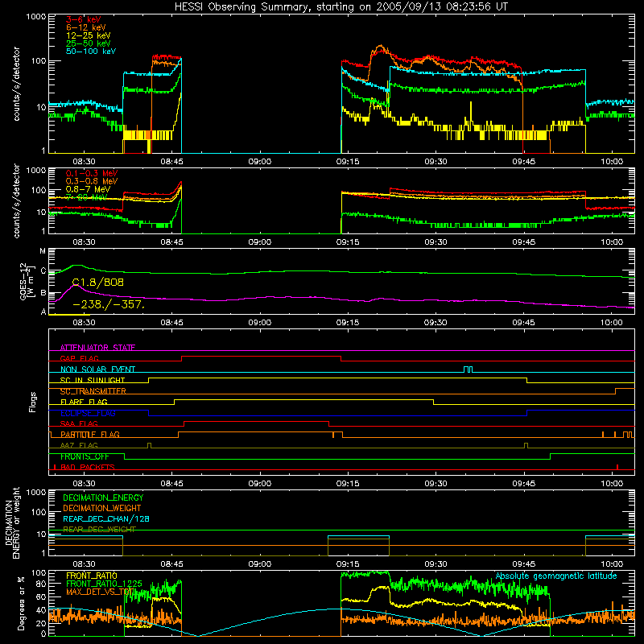Screen dimensions: 644x644
Task: Click the green FRONT_RATIO_1225 legend label
Action: pos(104,584)
